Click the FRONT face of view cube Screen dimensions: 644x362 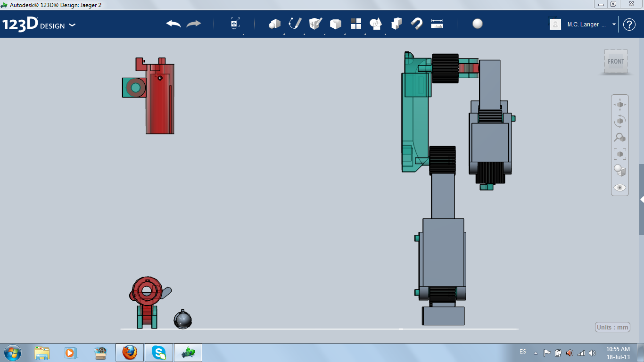click(616, 61)
